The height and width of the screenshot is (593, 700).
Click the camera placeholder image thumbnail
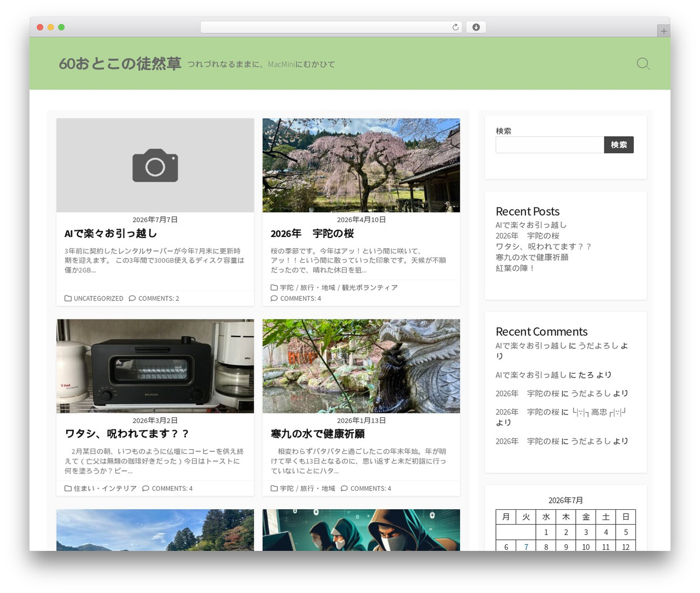click(x=155, y=165)
